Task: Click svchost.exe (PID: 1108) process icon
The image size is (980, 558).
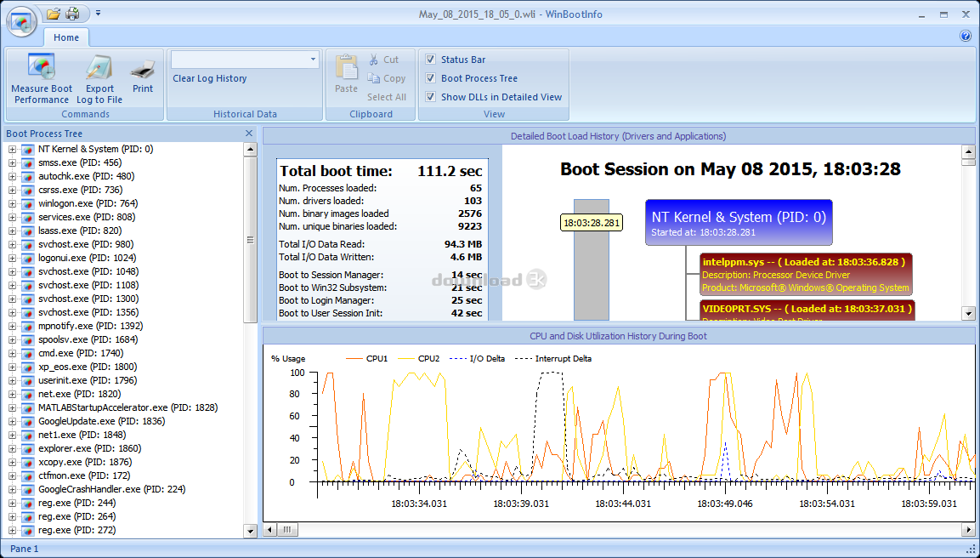Action: point(27,285)
